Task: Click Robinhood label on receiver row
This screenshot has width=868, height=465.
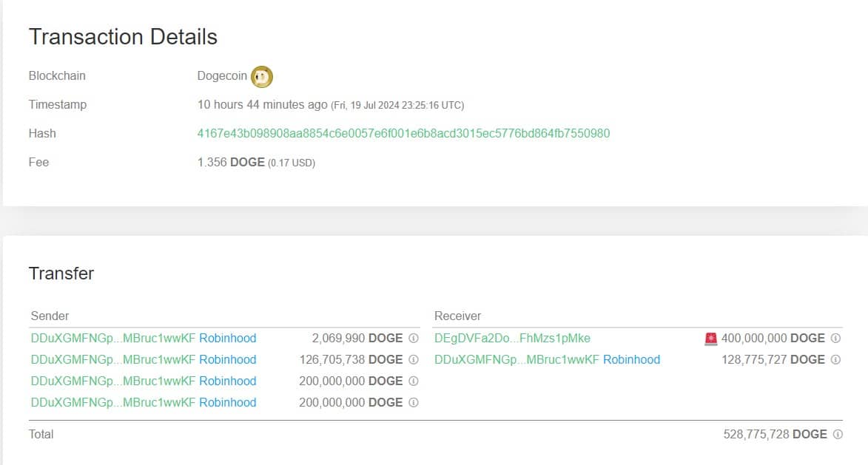Action: (631, 360)
